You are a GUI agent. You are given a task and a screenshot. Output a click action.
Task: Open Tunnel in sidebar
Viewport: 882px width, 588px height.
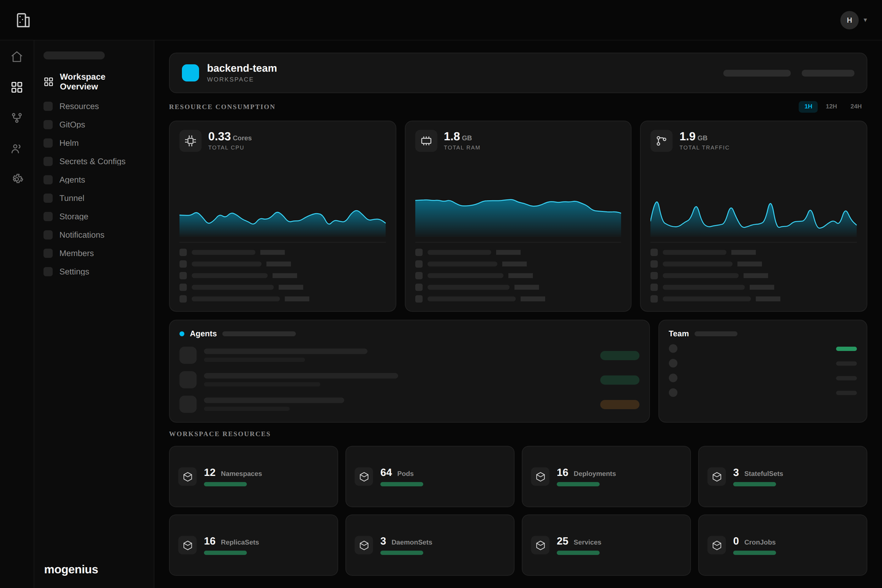point(72,198)
